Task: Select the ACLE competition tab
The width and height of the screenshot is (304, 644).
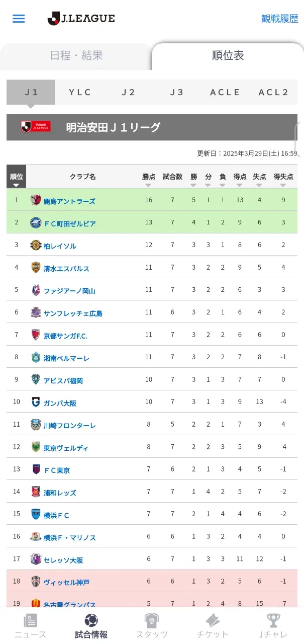Action: pyautogui.click(x=225, y=92)
